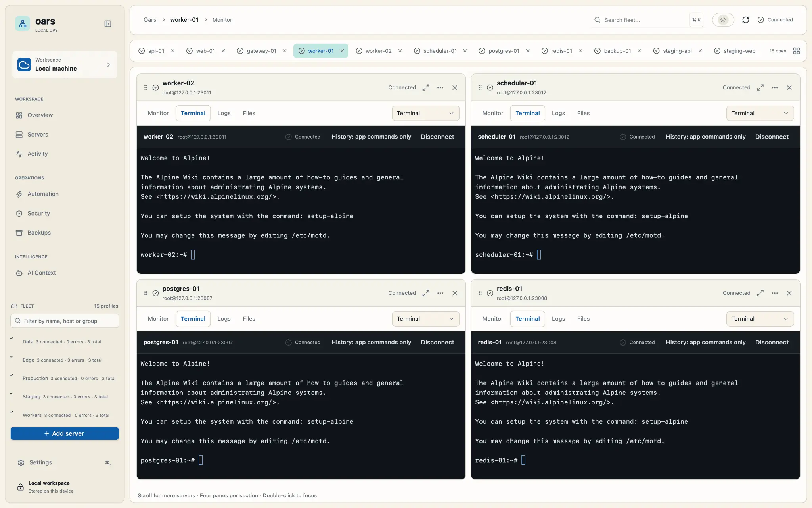This screenshot has width=812, height=508.
Task: Expand postgres-01 pane to fullscreen
Action: pos(425,293)
